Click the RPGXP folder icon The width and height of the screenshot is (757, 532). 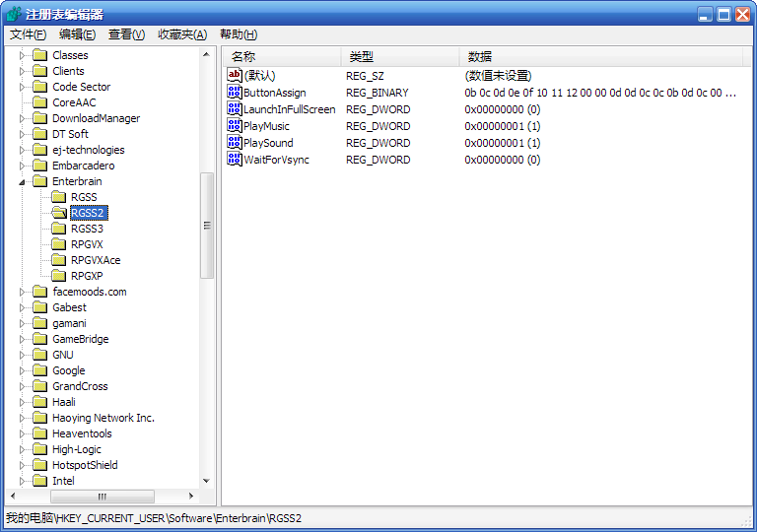click(x=58, y=276)
